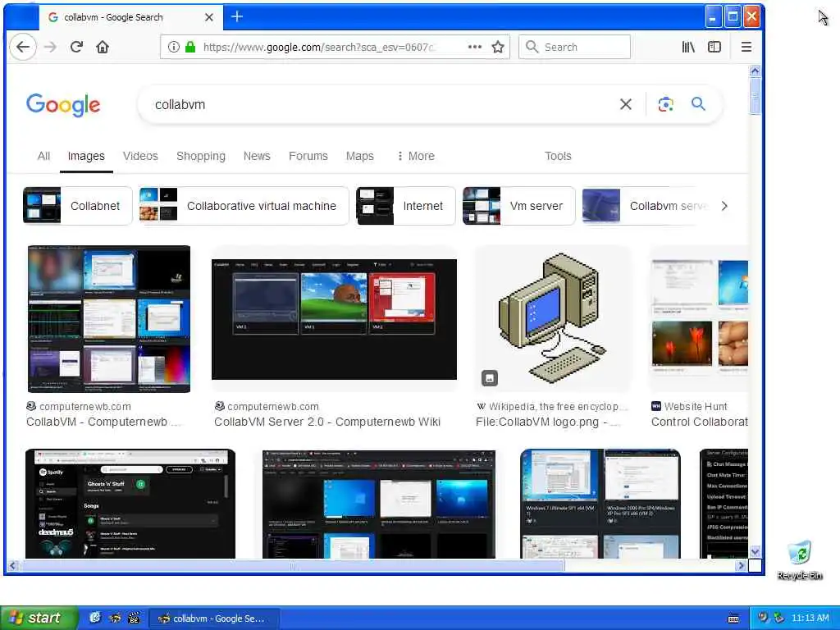The image size is (840, 630).
Task: Open CollabVM Server 2.0 wiki link
Action: pyautogui.click(x=327, y=422)
